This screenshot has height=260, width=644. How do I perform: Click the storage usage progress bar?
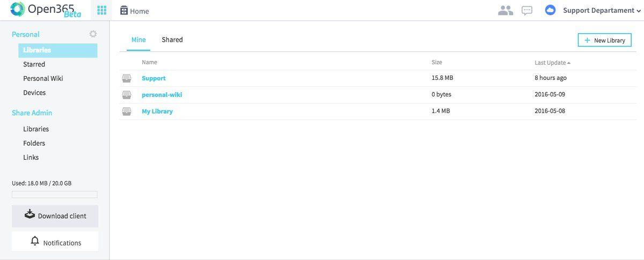[x=55, y=195]
